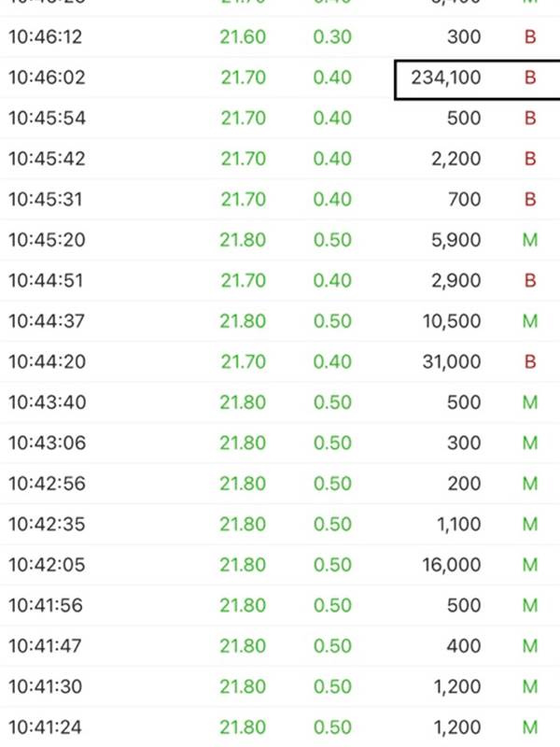The width and height of the screenshot is (560, 747).
Task: Tap the 10:46:12 trade row
Action: pyautogui.click(x=280, y=36)
